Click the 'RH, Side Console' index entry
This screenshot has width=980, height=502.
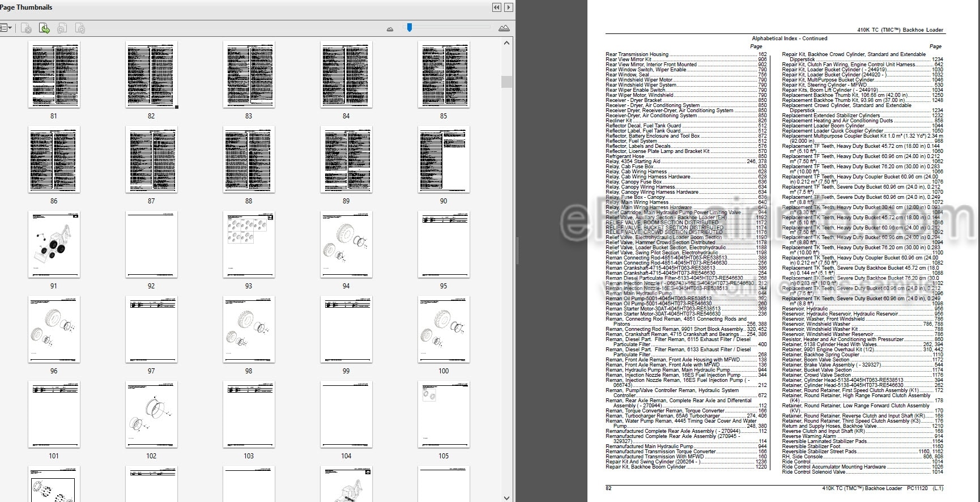(802, 457)
